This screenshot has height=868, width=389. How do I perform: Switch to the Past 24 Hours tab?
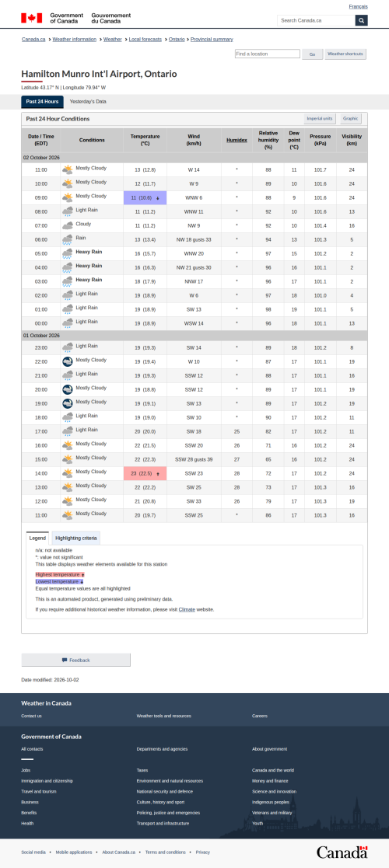pyautogui.click(x=42, y=102)
